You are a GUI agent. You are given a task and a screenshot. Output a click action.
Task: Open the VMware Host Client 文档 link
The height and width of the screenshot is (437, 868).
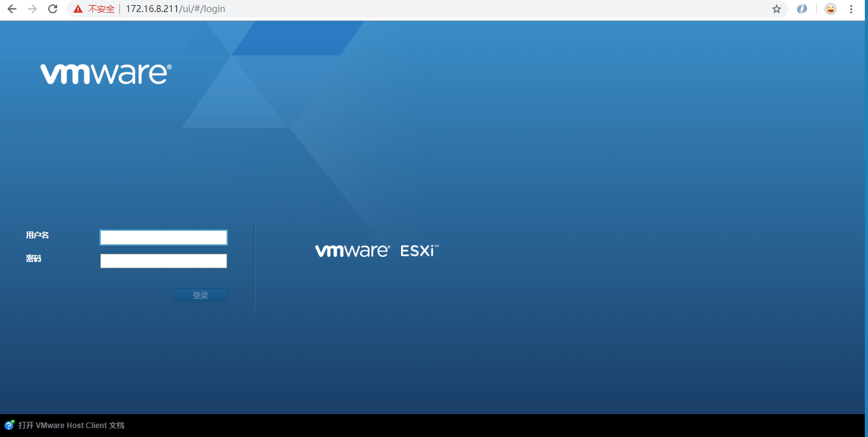click(70, 425)
